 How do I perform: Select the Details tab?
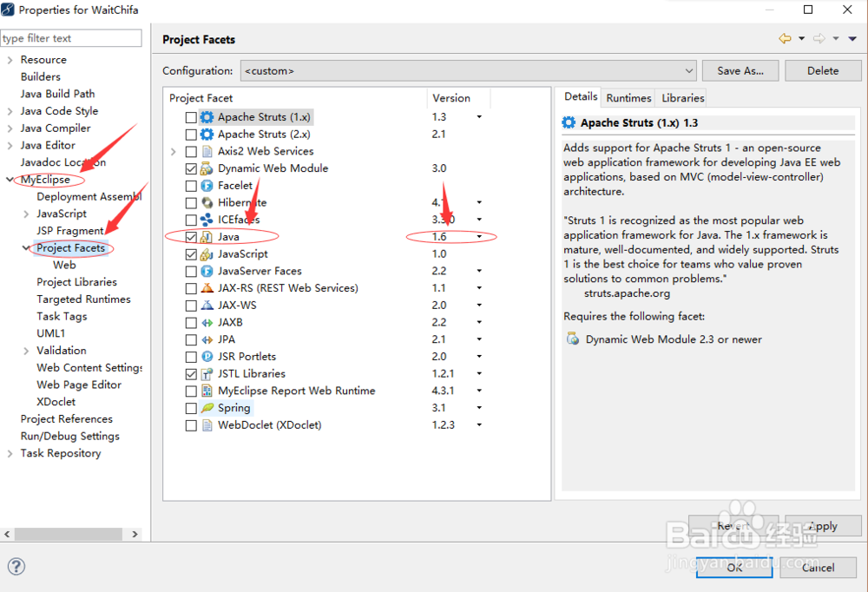[580, 96]
